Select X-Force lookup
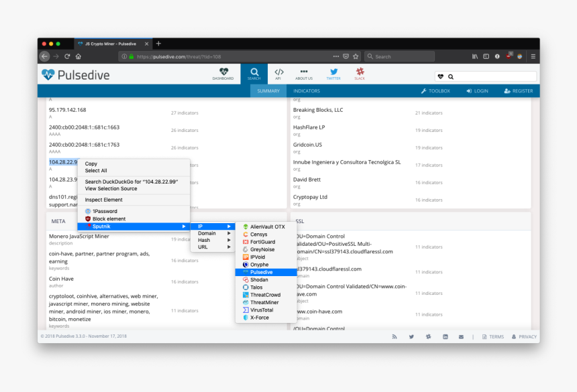The image size is (577, 392). [x=266, y=318]
